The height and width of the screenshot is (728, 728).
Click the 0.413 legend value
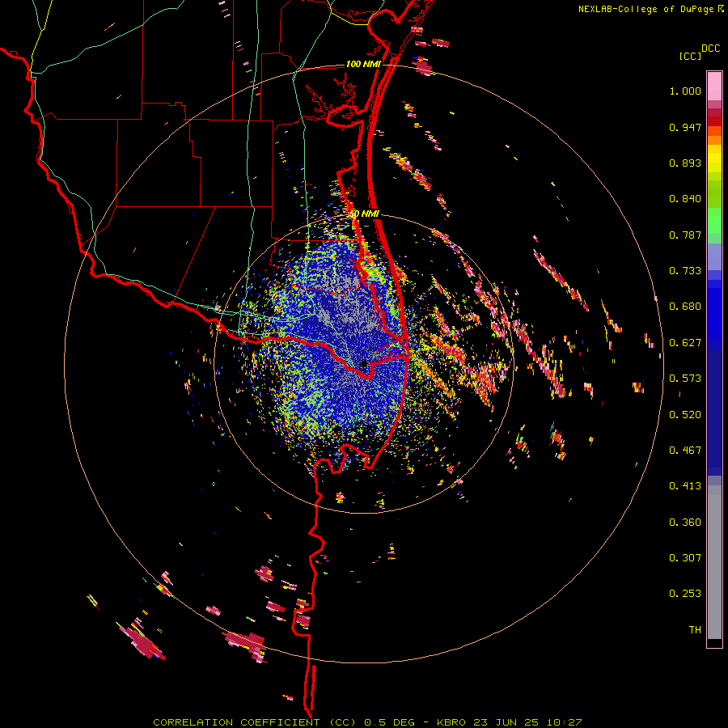[x=685, y=486]
